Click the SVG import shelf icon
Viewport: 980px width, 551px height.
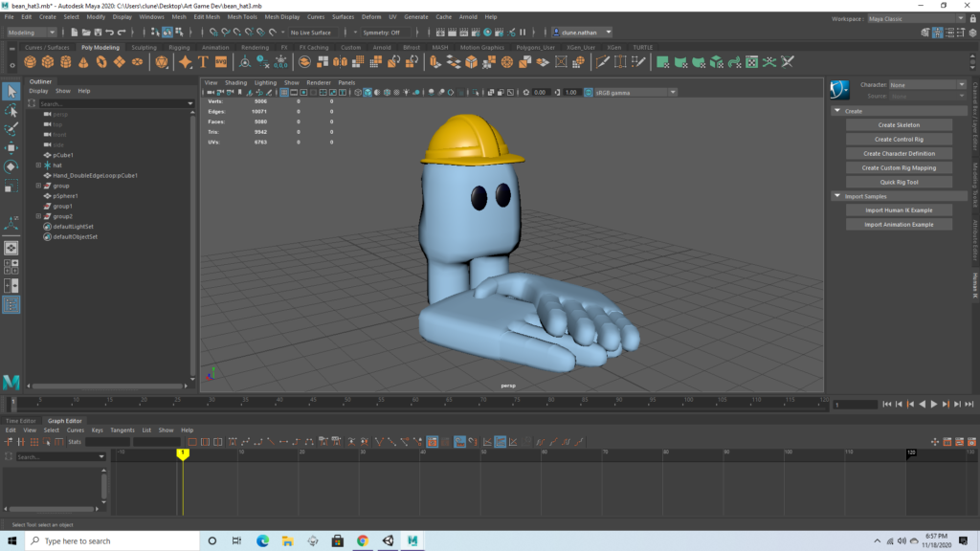point(221,62)
